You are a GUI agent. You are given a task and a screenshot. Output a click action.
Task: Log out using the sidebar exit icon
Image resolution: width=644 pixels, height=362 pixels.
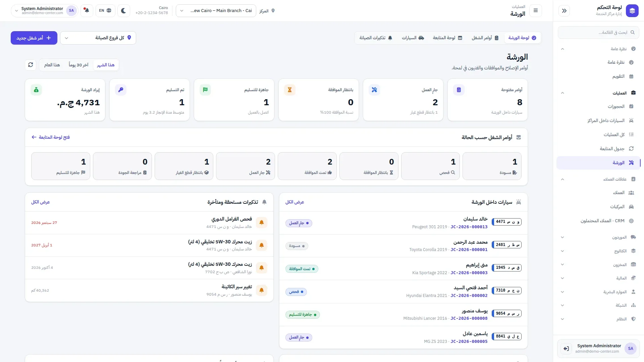(x=566, y=349)
